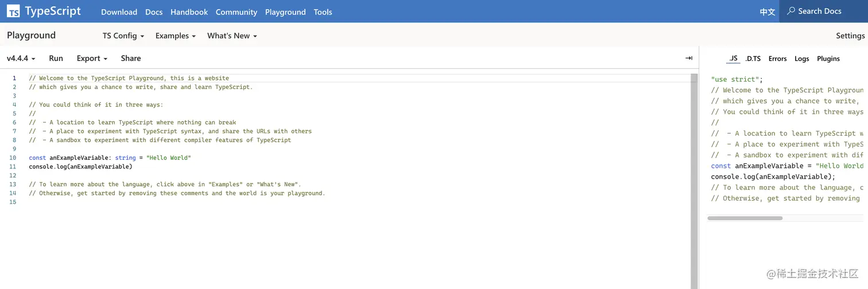Screen dimensions: 868x289
Task: Open the Logs tab
Action: click(x=802, y=59)
